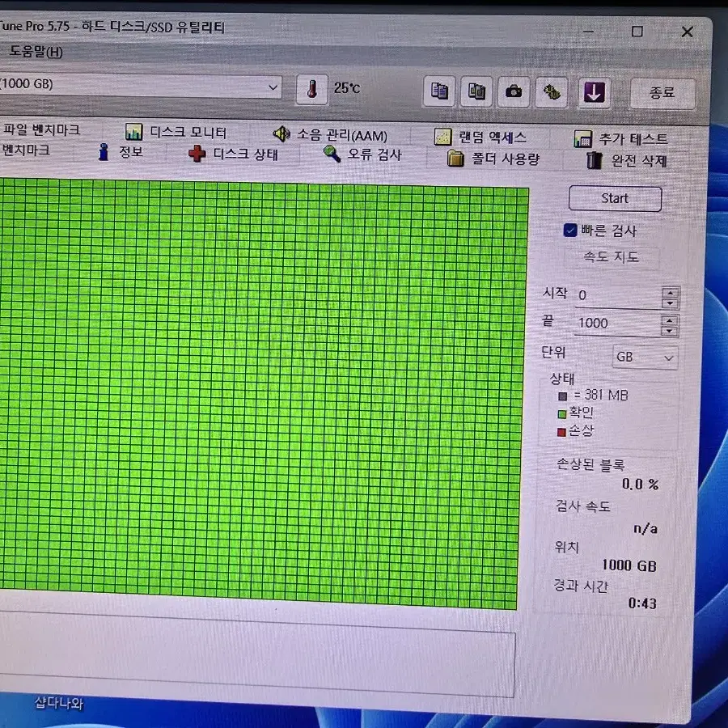Screen dimensions: 728x728
Task: Select the 오류 검사 error scan tab
Action: tap(362, 154)
